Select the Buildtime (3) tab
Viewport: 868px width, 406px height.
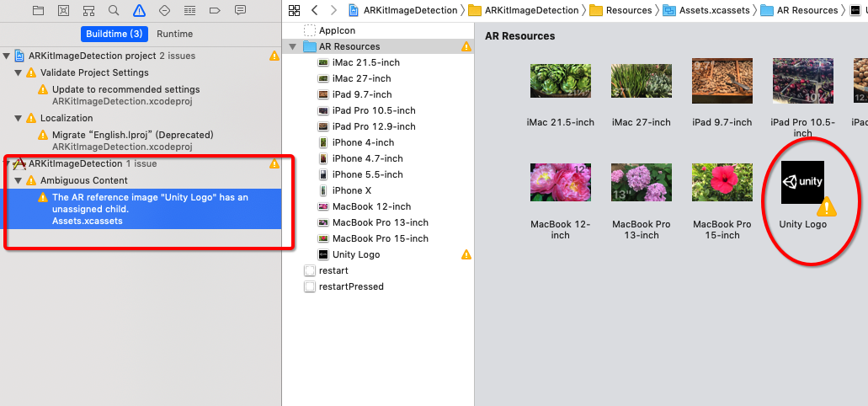115,34
